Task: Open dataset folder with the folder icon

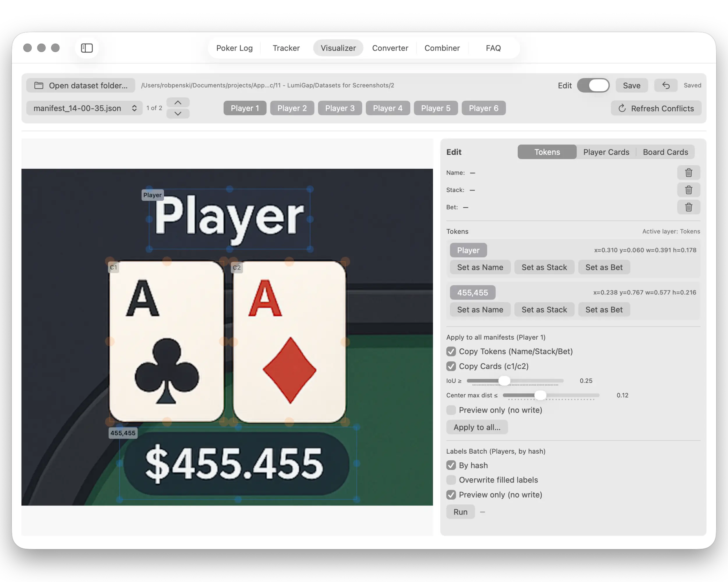Action: (38, 85)
